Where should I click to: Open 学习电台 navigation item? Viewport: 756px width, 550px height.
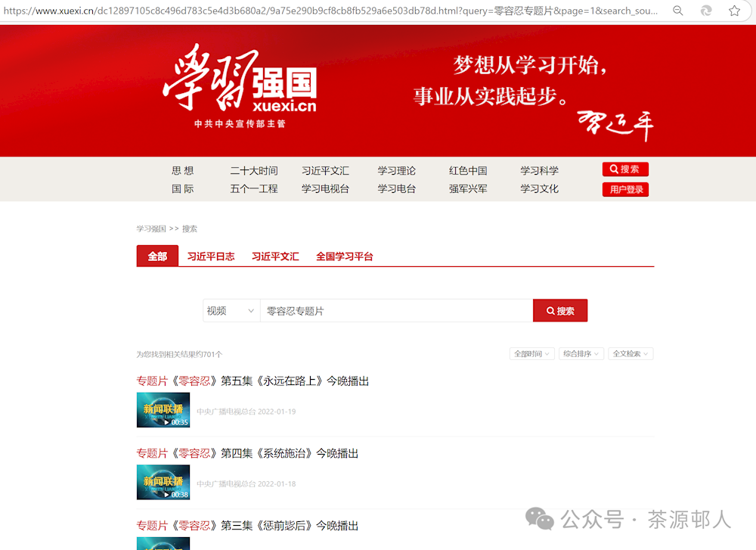tap(397, 188)
